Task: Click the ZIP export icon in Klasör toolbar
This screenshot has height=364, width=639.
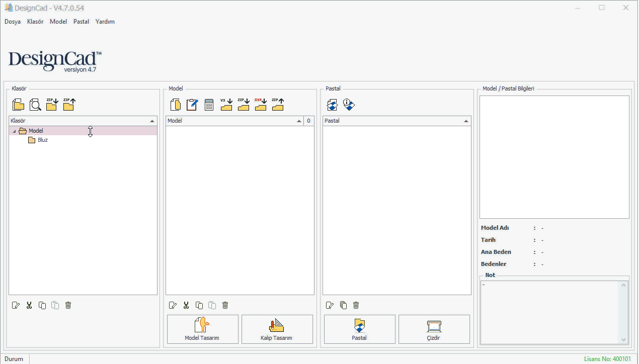Action: point(69,105)
